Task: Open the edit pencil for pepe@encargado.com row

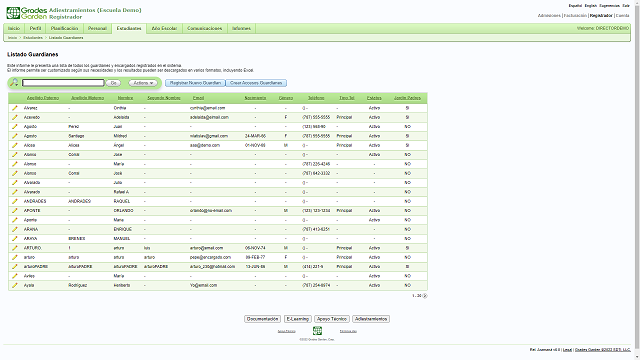Action: [x=15, y=257]
